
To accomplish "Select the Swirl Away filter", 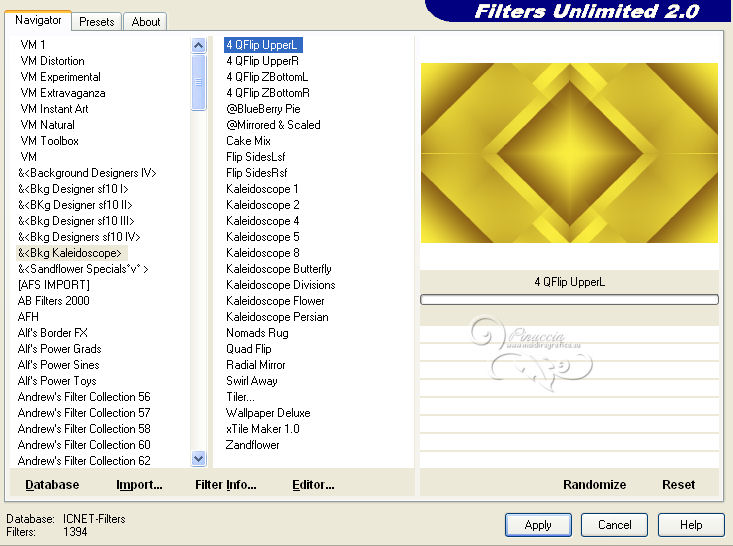I will coord(252,381).
